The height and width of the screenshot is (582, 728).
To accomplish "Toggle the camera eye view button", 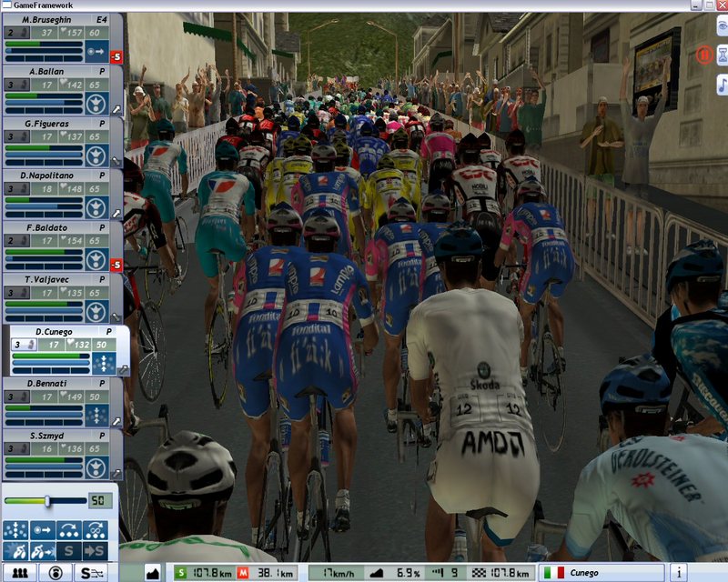I will (722, 27).
